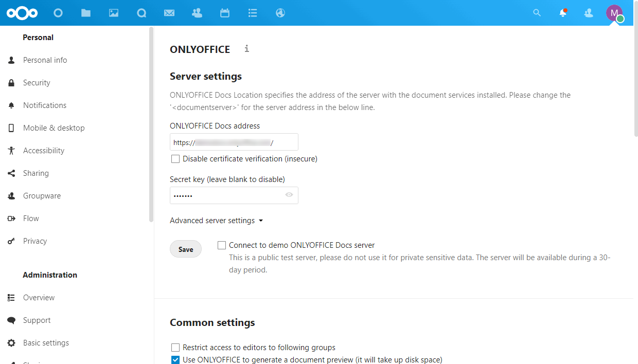Viewport: 638px width, 364px height.
Task: Open the Mail app envelope icon
Action: 169,13
